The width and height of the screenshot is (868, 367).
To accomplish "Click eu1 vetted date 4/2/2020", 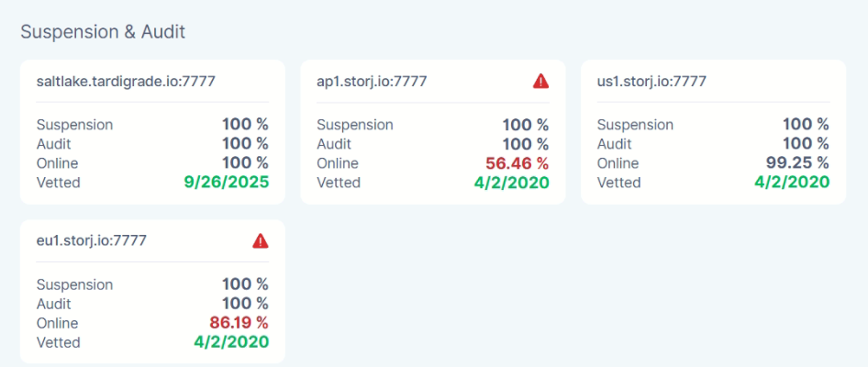I will coord(231,342).
